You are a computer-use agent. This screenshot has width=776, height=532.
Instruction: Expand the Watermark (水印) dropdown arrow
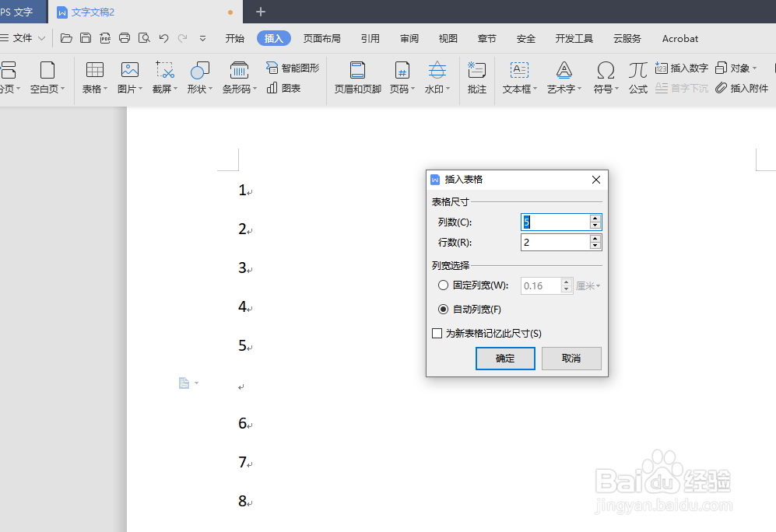448,89
